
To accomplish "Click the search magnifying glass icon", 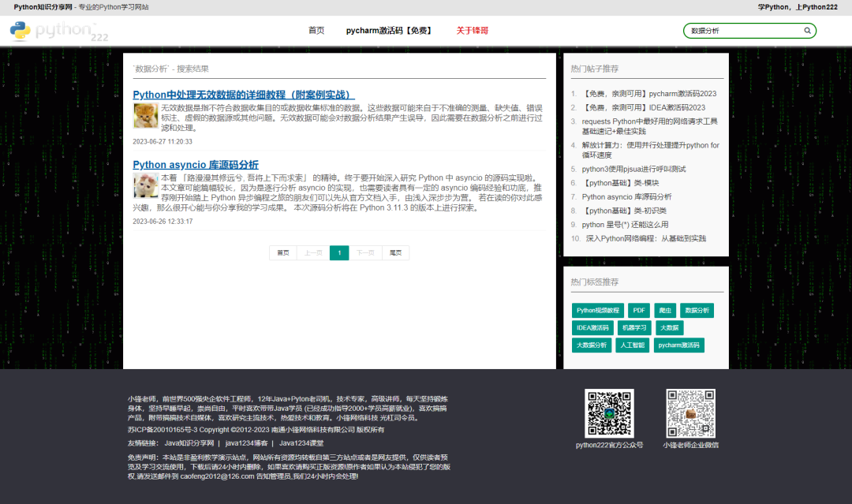I will click(x=806, y=30).
